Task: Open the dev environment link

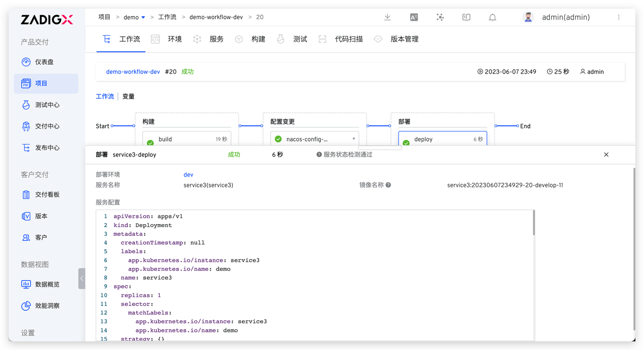Action: (x=188, y=175)
